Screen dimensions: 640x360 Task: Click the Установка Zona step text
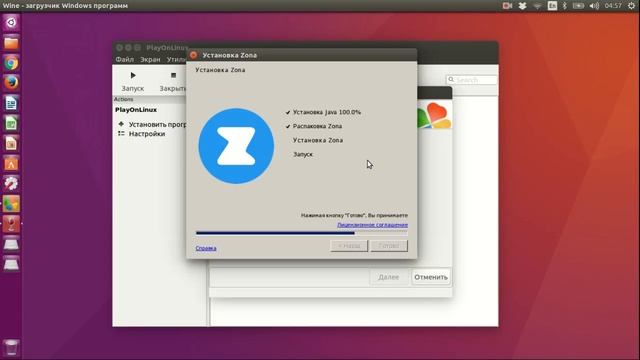pyautogui.click(x=318, y=140)
